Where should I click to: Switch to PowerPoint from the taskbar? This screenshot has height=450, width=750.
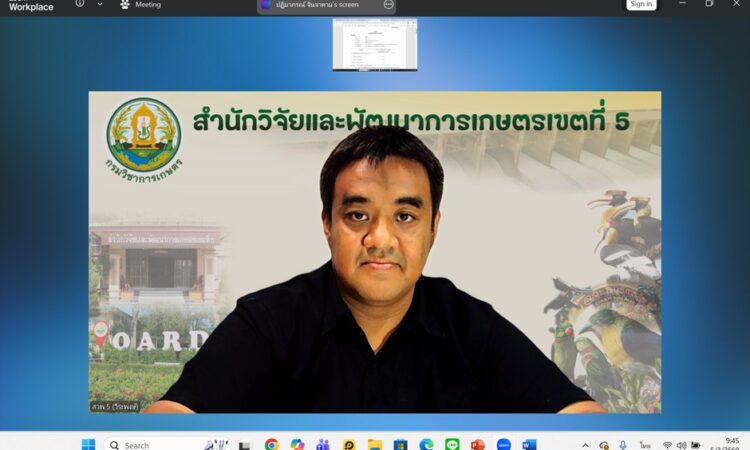click(478, 444)
